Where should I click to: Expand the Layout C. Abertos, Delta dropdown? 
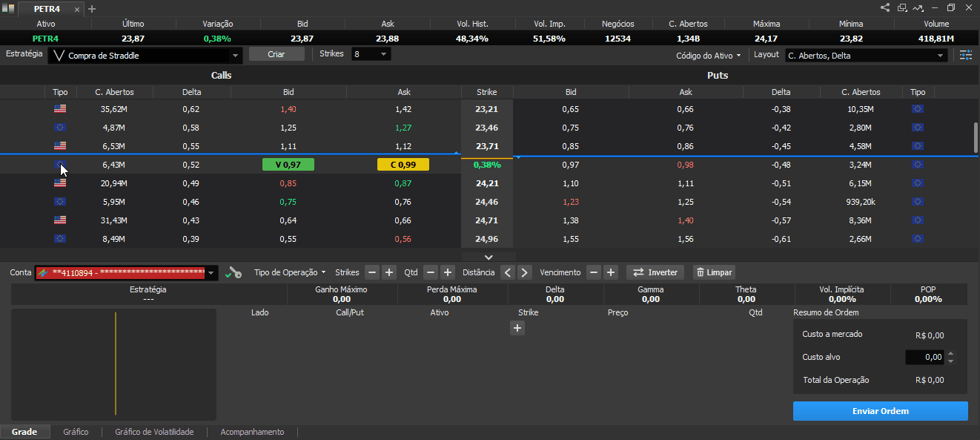tap(866, 56)
